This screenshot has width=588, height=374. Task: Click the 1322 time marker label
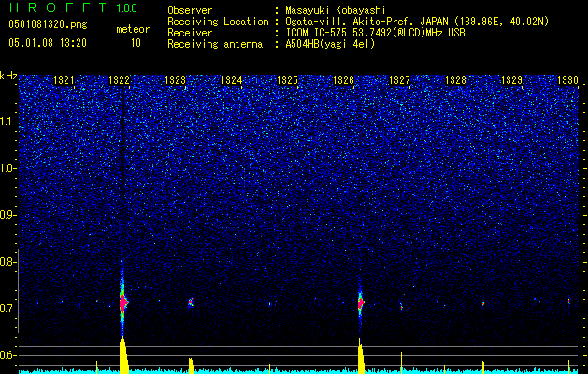[119, 80]
